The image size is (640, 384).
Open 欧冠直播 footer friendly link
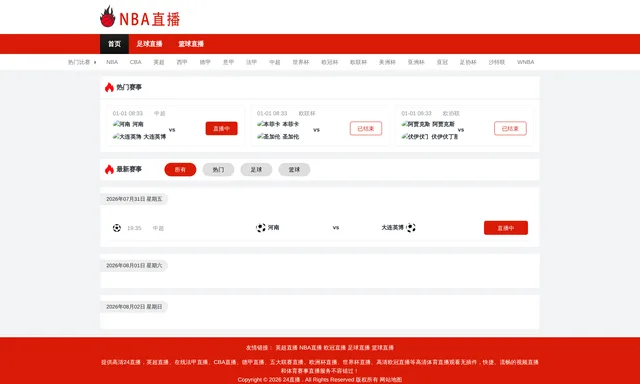coord(335,348)
